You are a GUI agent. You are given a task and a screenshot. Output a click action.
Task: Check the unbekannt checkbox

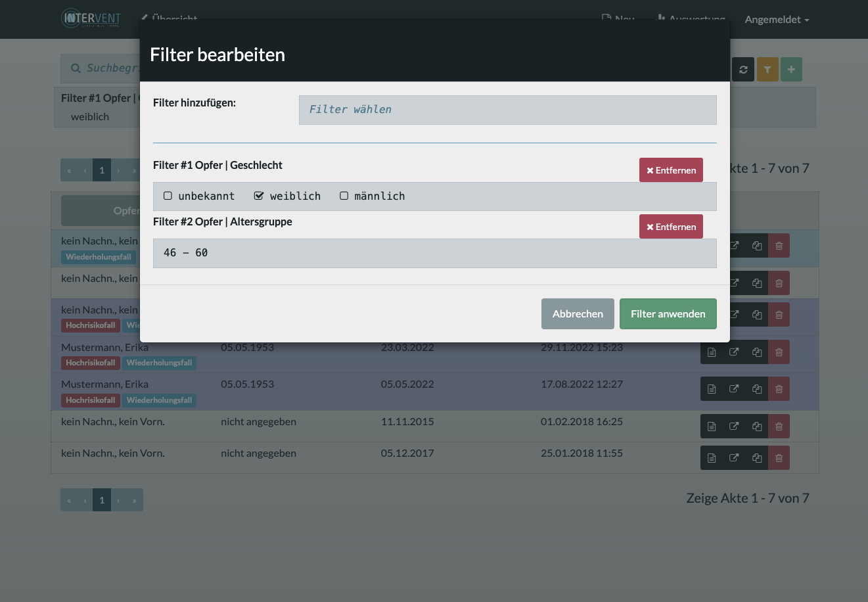(x=168, y=196)
